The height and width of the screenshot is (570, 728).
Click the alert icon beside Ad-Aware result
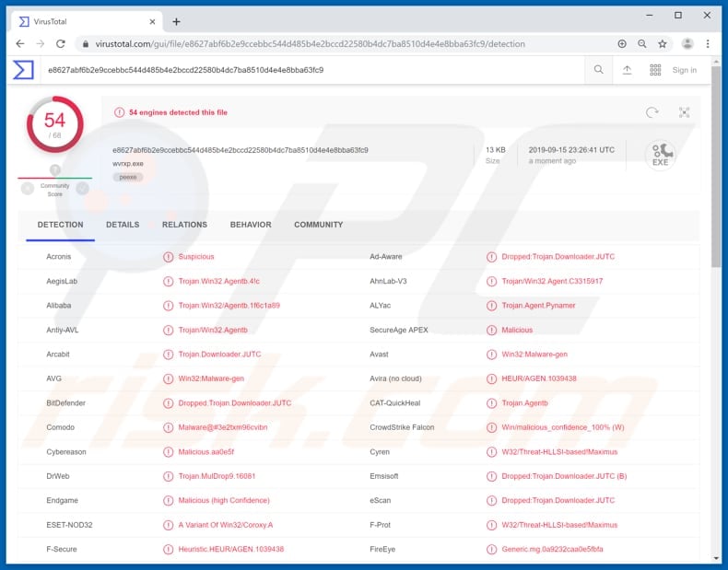click(491, 257)
